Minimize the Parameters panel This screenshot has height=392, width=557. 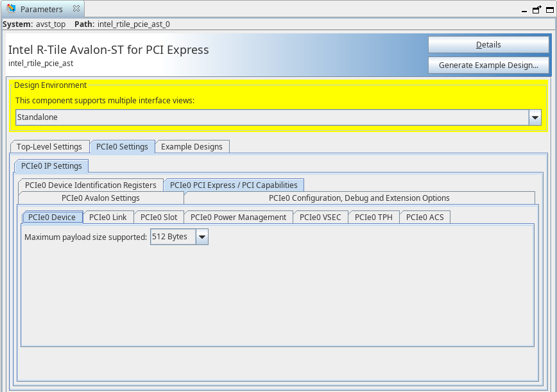(524, 11)
